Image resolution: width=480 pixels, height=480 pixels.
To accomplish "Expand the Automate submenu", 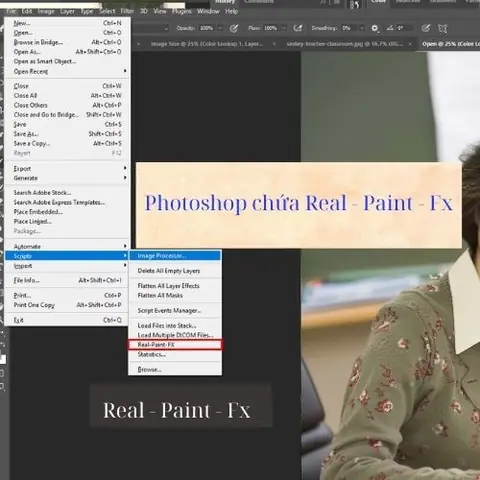I will pyautogui.click(x=66, y=246).
